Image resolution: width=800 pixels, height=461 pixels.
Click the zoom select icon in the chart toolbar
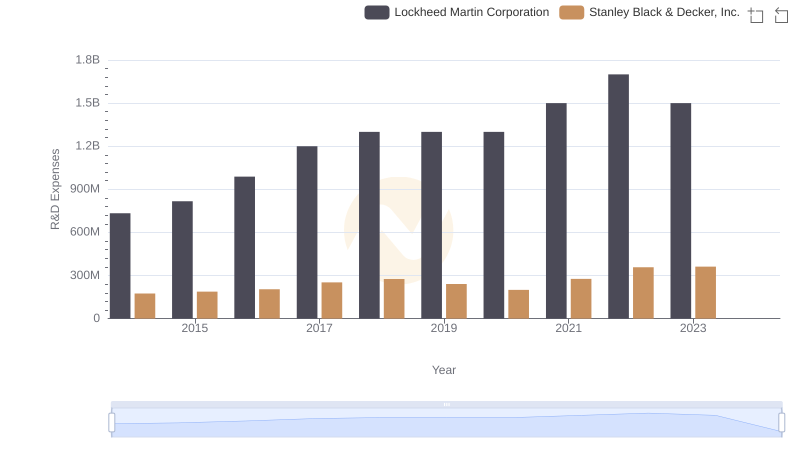pos(756,15)
